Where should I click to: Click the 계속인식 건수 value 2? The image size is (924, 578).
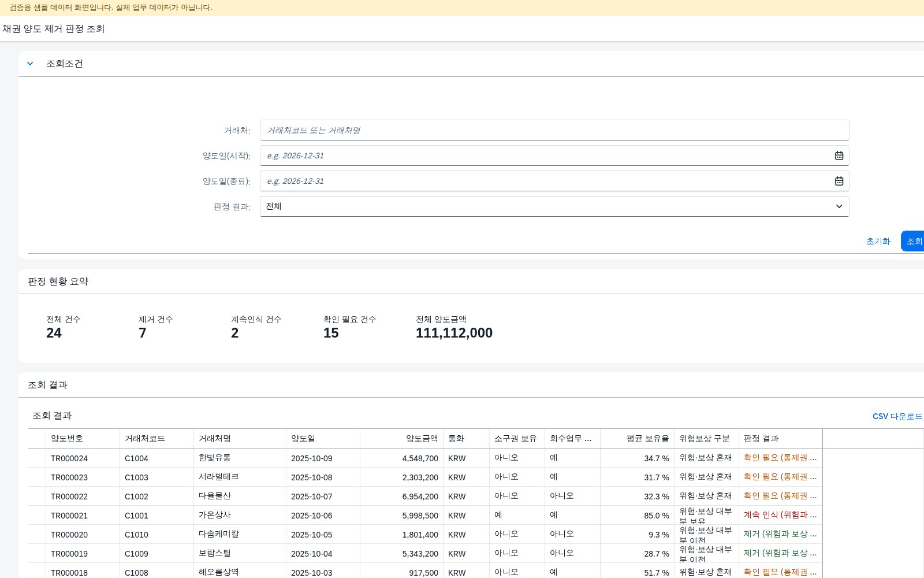click(x=235, y=333)
